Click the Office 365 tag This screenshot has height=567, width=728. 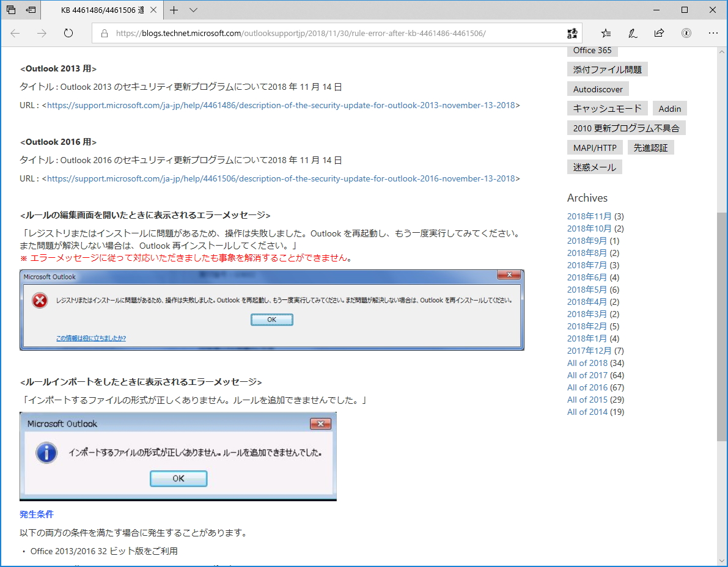coord(591,51)
